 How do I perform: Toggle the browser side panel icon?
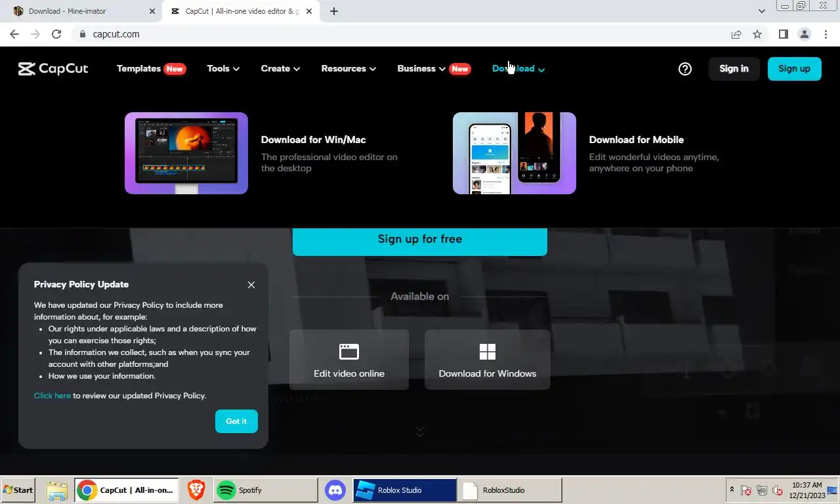pyautogui.click(x=784, y=34)
